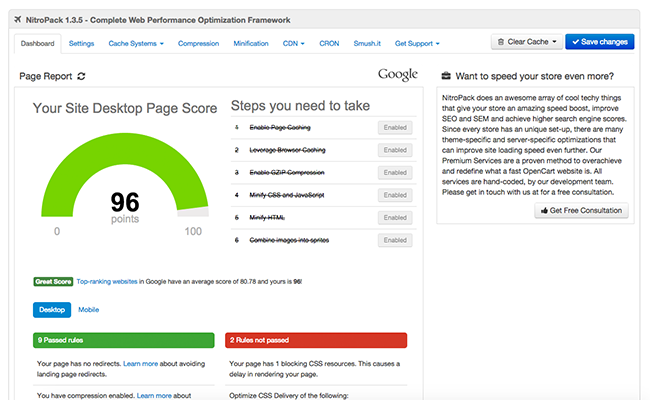Select the Smush.it tab
The height and width of the screenshot is (400, 650).
pos(367,44)
